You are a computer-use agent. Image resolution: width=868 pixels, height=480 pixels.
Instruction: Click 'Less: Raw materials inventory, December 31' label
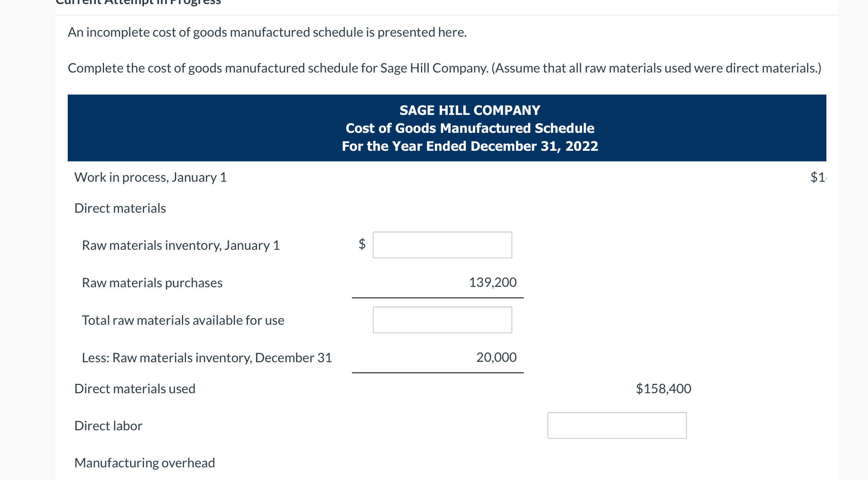tap(207, 358)
